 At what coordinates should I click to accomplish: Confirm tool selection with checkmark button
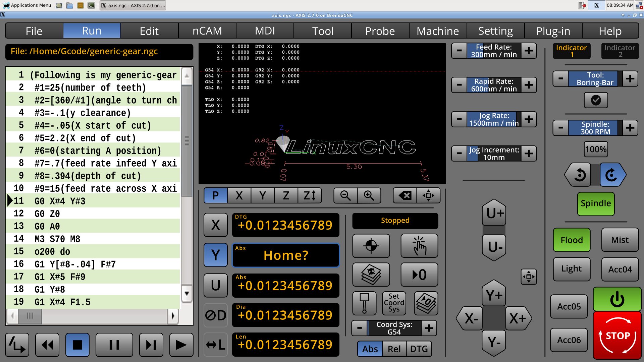[596, 100]
